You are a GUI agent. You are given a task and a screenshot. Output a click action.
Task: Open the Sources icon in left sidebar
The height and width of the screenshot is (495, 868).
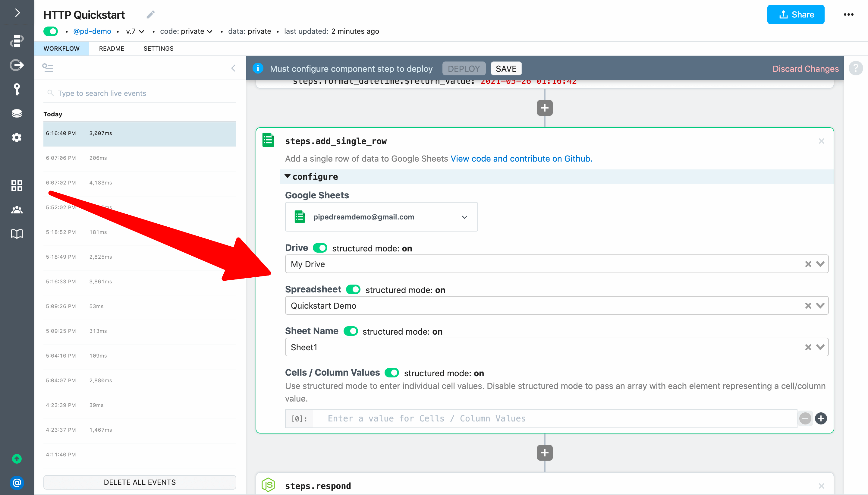[17, 65]
